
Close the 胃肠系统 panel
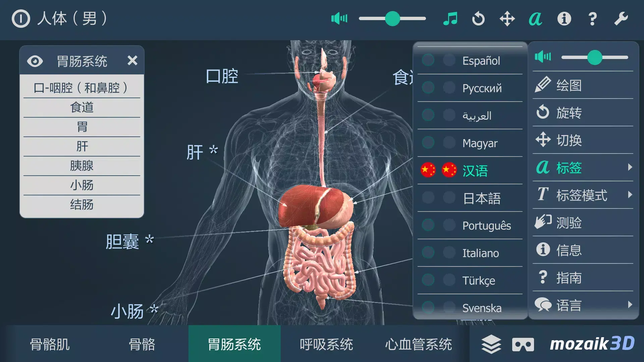coord(133,61)
